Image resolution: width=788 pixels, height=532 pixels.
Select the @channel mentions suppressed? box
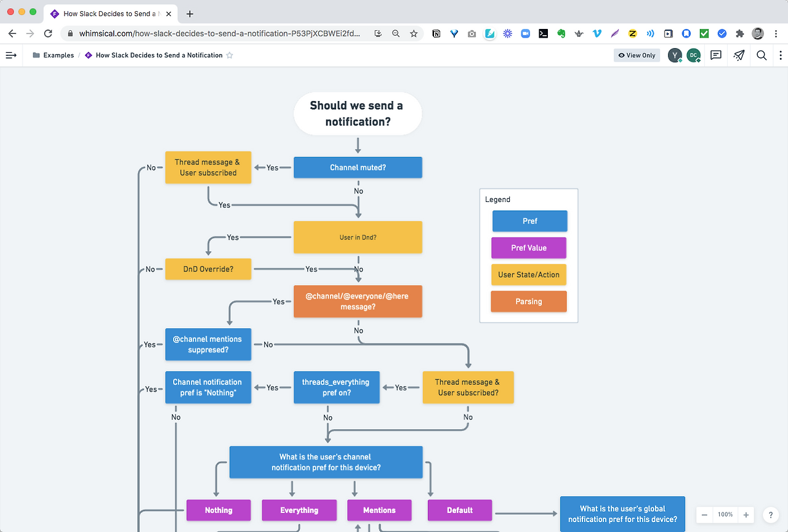tap(208, 344)
